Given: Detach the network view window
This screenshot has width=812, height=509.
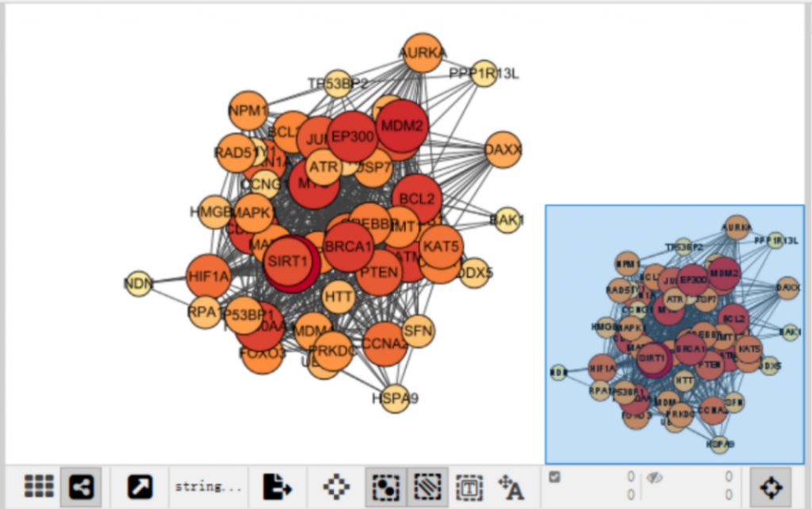Looking at the screenshot, I should pyautogui.click(x=140, y=486).
